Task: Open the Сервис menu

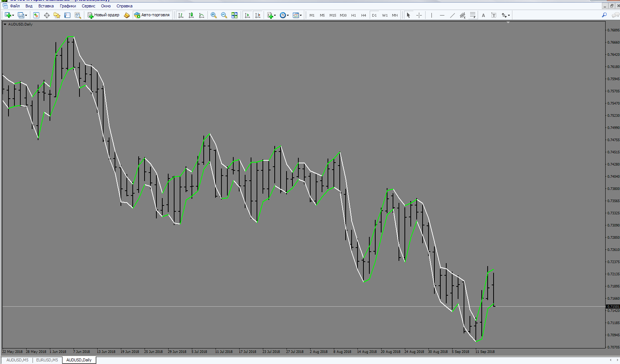Action: (x=89, y=6)
